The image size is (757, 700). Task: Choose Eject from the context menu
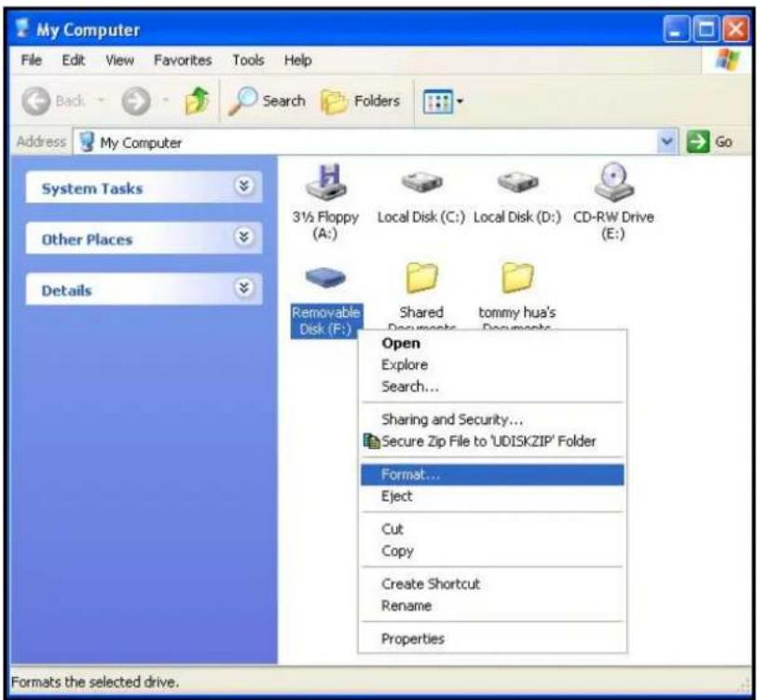coord(492,496)
